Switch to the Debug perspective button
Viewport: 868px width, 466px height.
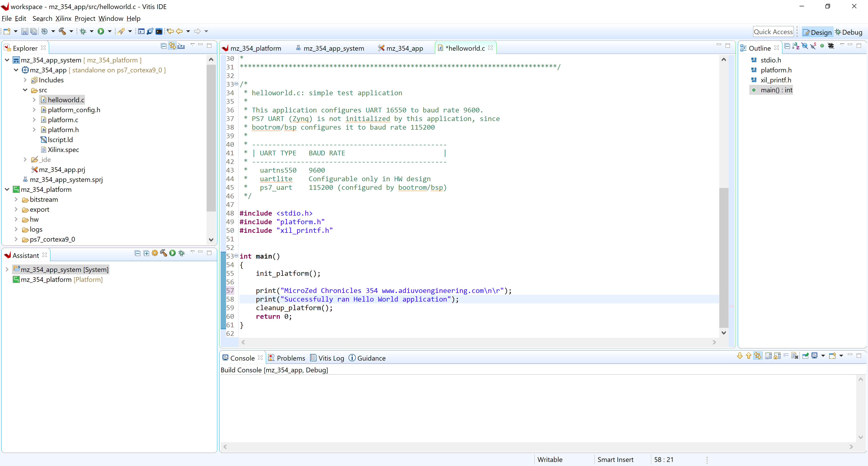click(849, 32)
